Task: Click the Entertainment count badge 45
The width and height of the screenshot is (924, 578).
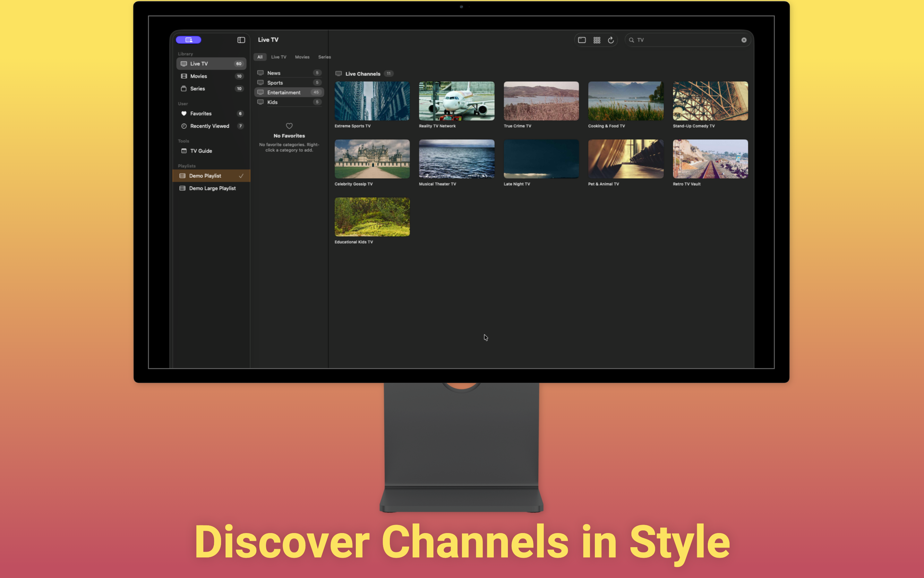Action: [316, 92]
